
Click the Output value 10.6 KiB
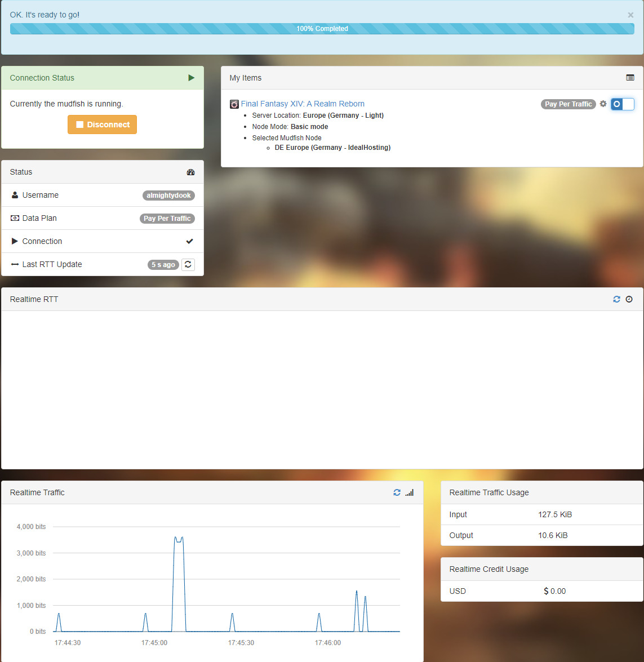pyautogui.click(x=553, y=535)
